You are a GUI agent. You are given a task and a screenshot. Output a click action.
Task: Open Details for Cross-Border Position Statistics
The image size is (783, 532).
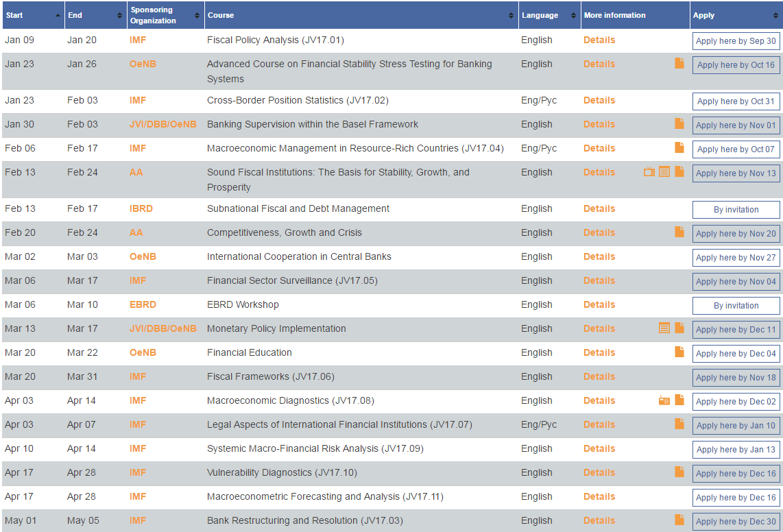(x=599, y=100)
